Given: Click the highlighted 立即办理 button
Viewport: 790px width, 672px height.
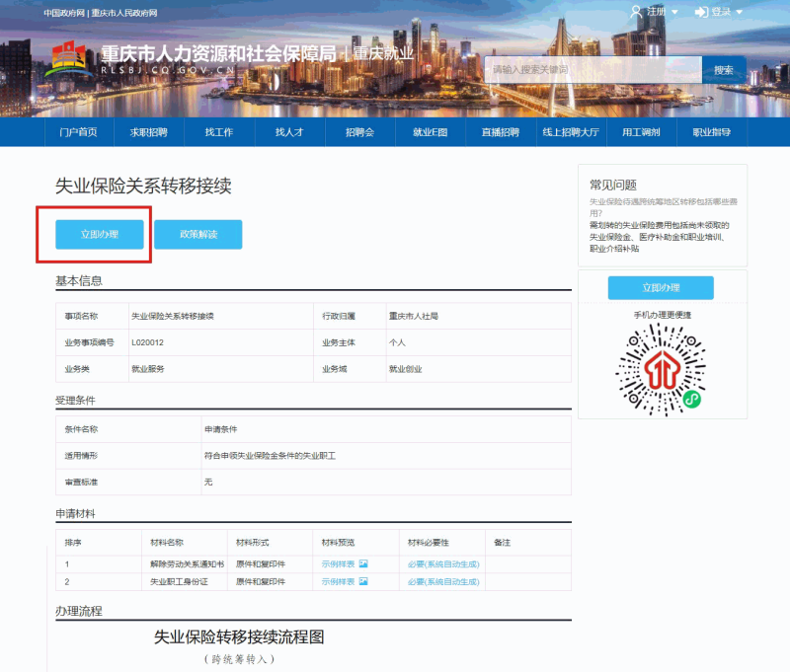Looking at the screenshot, I should [99, 234].
